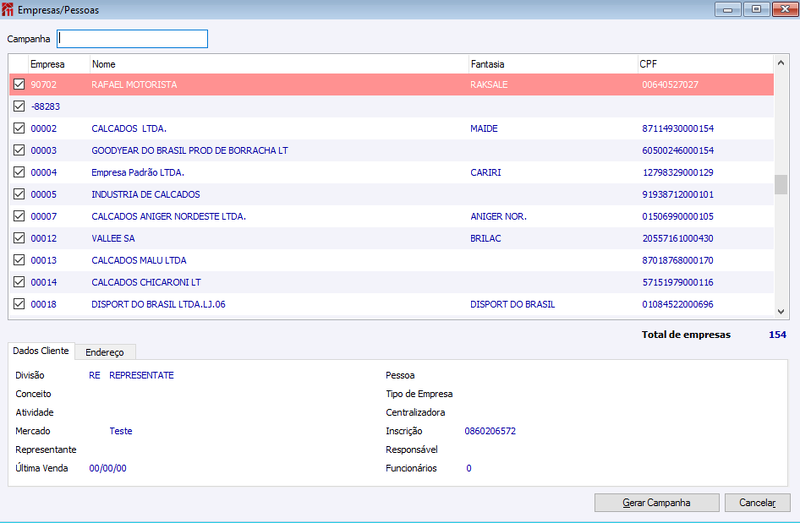Click the DISPORT DO BRASIL fantasia cell
Image resolution: width=800 pixels, height=523 pixels.
[x=512, y=304]
